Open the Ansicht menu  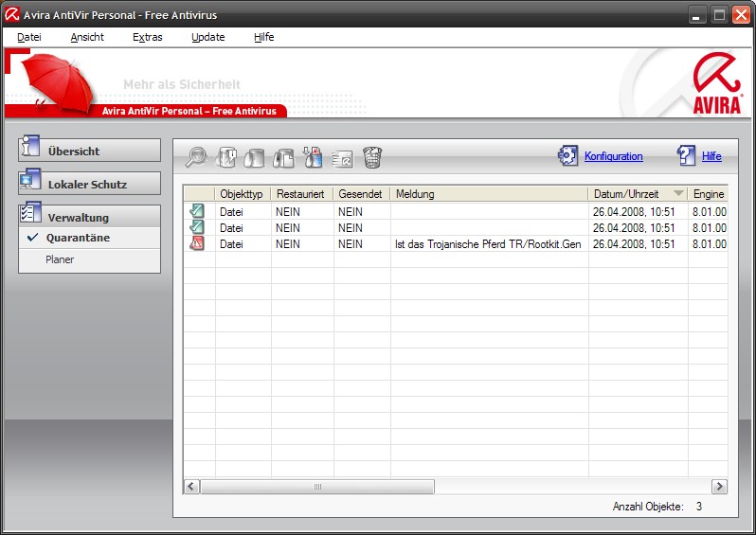pos(87,37)
